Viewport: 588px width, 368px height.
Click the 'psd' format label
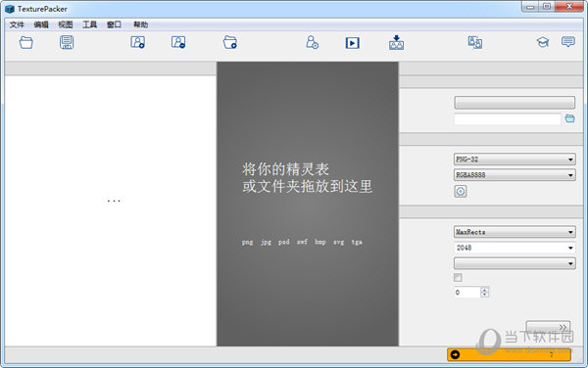284,242
